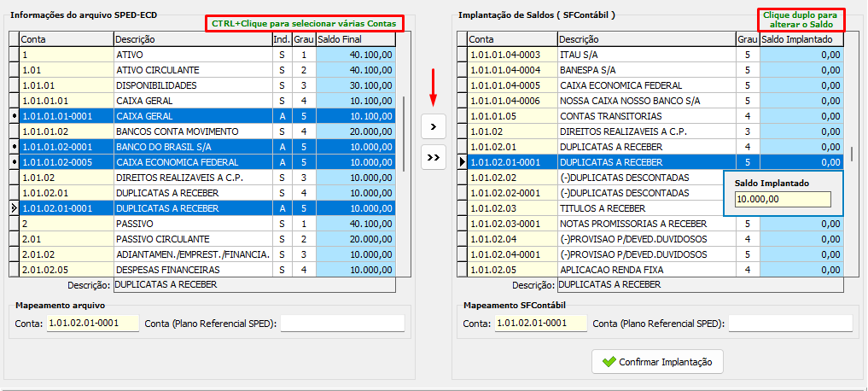Click the left Plano Referencial SPED field
This screenshot has height=391, width=868.
342,324
